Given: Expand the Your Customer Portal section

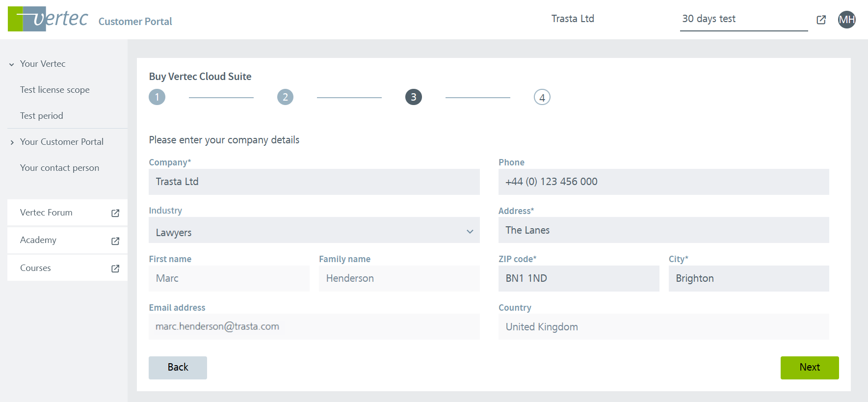Looking at the screenshot, I should [12, 142].
